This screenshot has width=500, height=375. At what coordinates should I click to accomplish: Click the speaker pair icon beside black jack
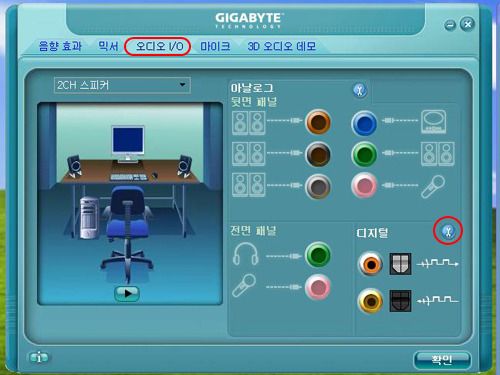coord(249,154)
